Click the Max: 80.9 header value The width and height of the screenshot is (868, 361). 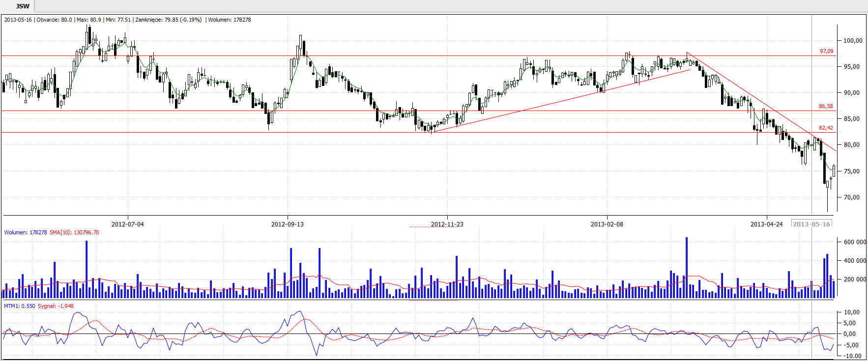pyautogui.click(x=89, y=20)
